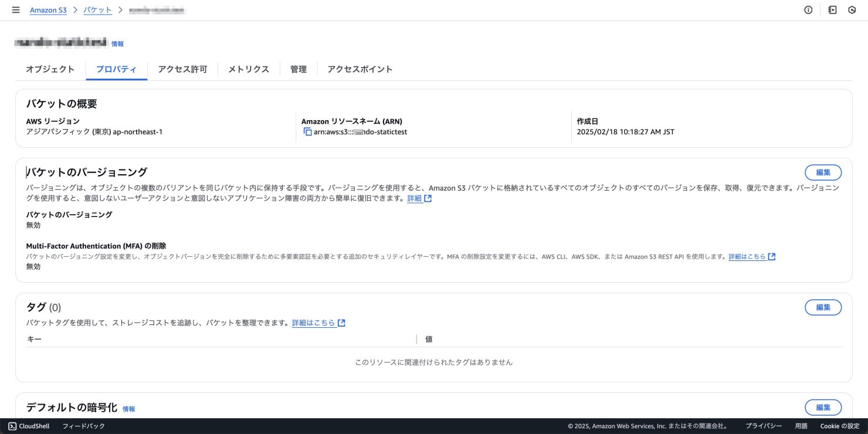The image size is (868, 434).
Task: Navigate to Amazon S3 breadcrumb link
Action: (48, 10)
